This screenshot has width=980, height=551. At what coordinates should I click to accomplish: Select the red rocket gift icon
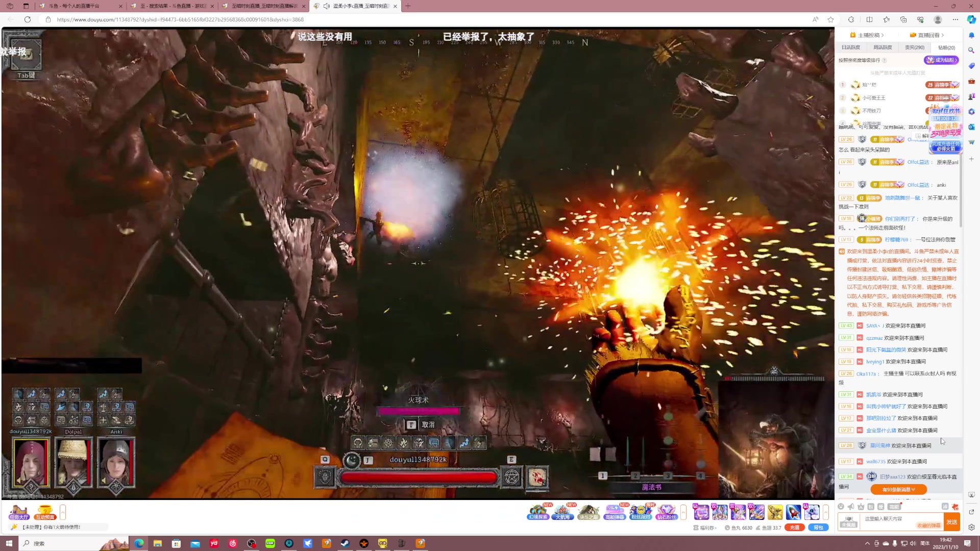[x=793, y=512]
